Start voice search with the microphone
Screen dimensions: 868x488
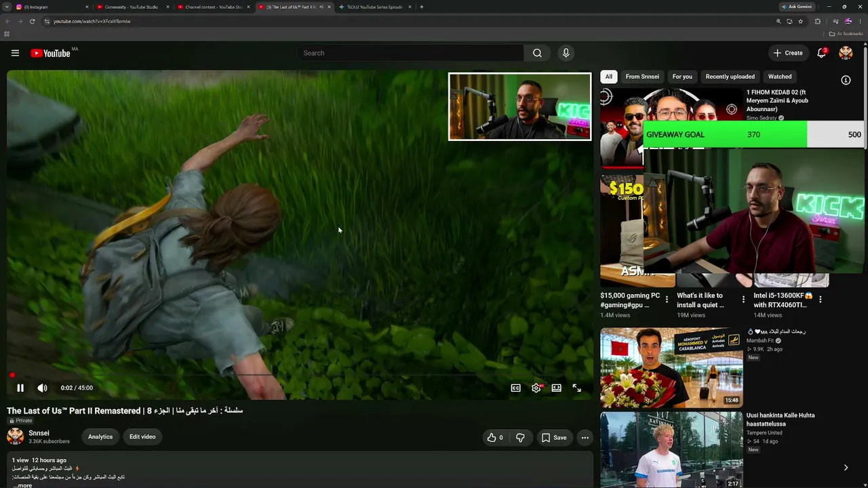tap(566, 53)
